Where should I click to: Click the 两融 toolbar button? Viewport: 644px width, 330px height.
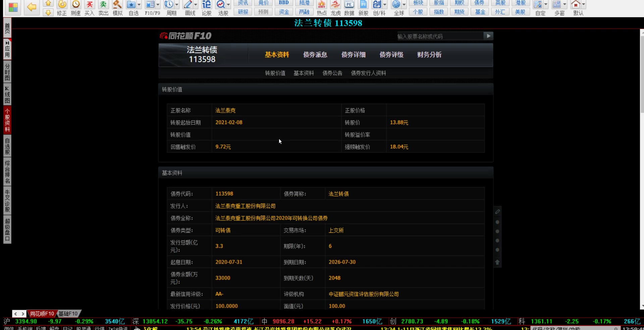tap(304, 12)
